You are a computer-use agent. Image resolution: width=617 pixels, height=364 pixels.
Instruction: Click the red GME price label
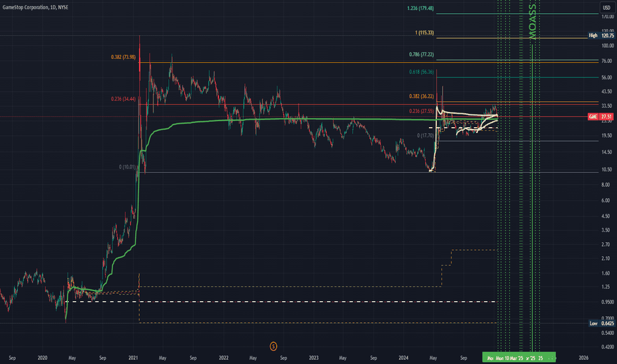(599, 116)
